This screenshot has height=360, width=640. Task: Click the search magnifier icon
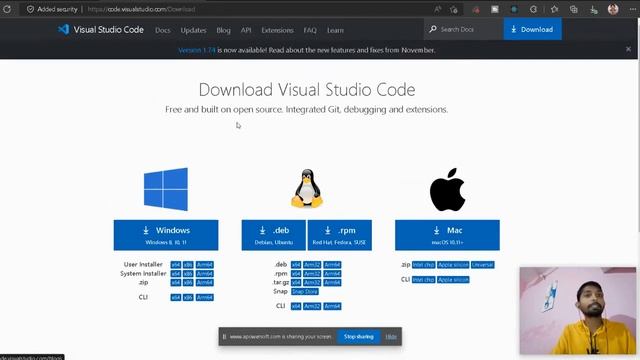pos(433,29)
